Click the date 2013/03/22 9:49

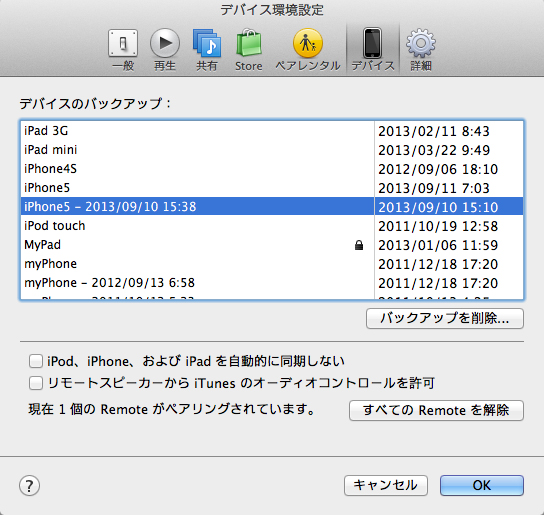click(x=434, y=150)
